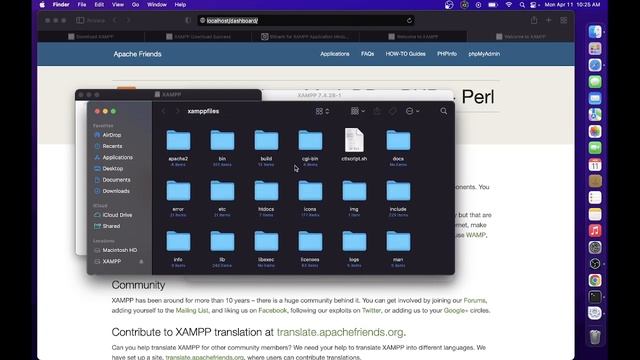Image resolution: width=640 pixels, height=360 pixels.
Task: Switch Finder view with the icon/list toggle
Action: pos(322,111)
